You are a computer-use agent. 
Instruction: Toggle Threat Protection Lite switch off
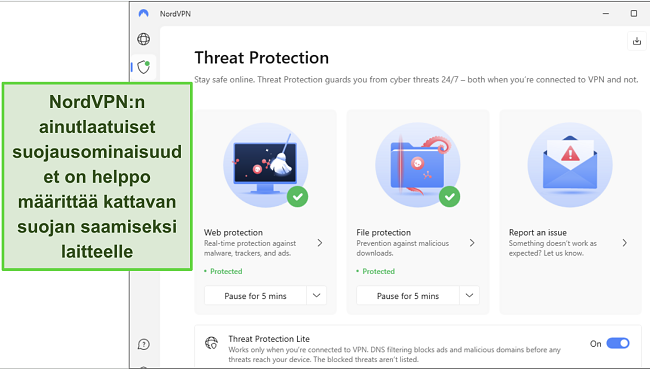coord(618,343)
